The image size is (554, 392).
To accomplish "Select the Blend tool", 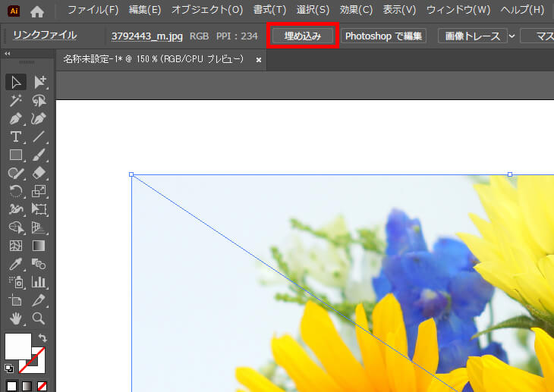I will [39, 264].
